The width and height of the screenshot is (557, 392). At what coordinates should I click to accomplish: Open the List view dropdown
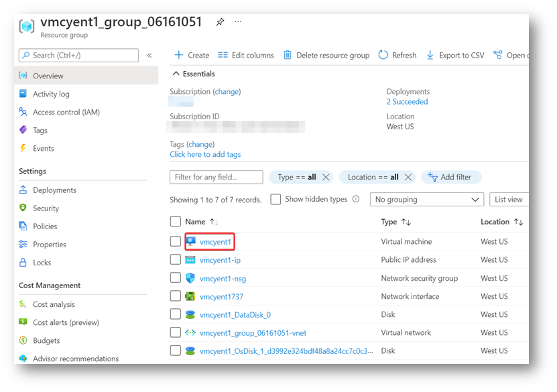click(x=509, y=200)
